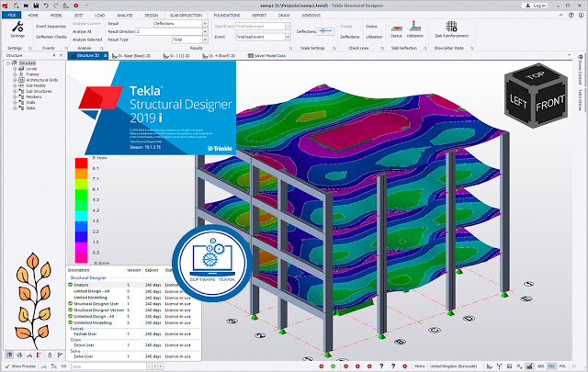Close the Structure 3D view tab

click(x=106, y=55)
